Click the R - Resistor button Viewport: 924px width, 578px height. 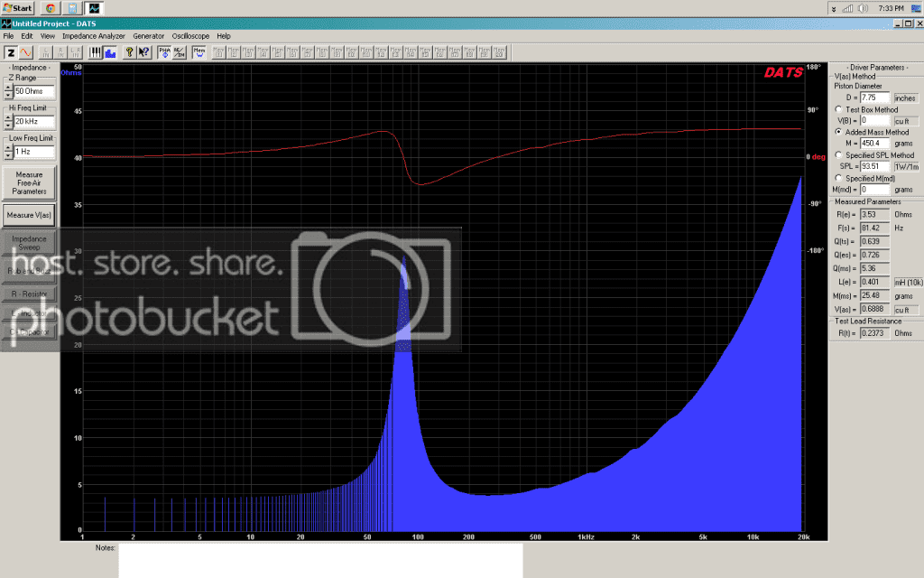point(30,294)
